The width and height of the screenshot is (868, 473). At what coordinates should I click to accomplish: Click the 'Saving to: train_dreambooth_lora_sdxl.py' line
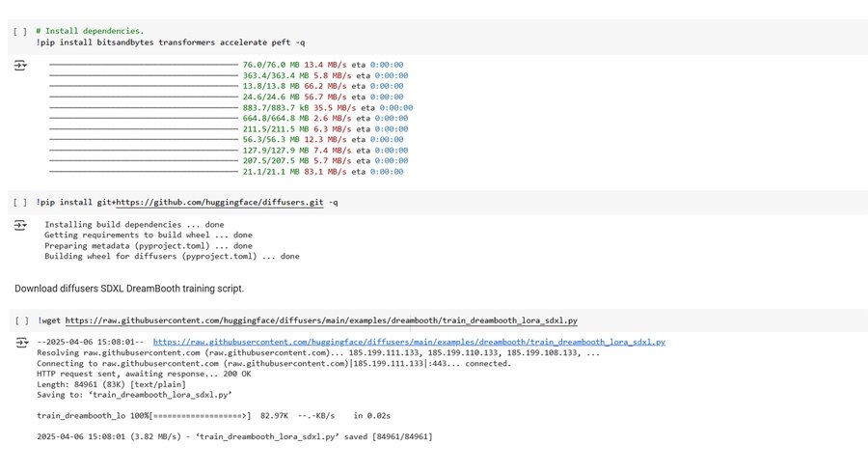[x=134, y=395]
